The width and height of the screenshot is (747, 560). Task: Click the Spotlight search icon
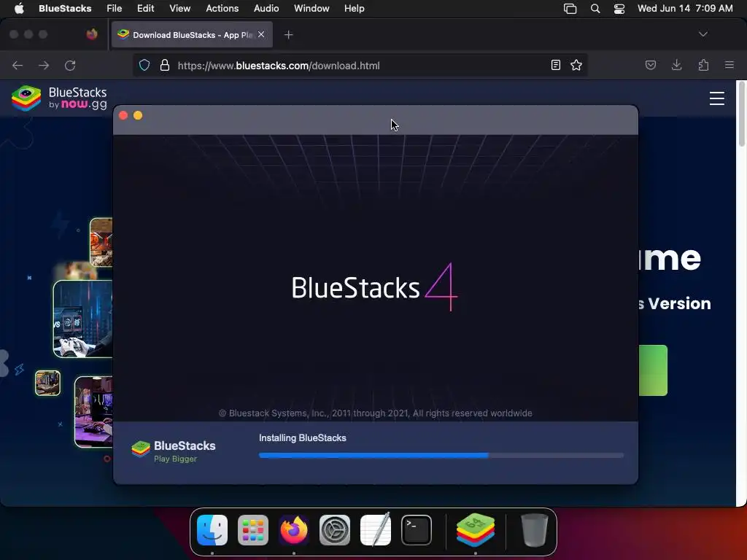tap(595, 9)
